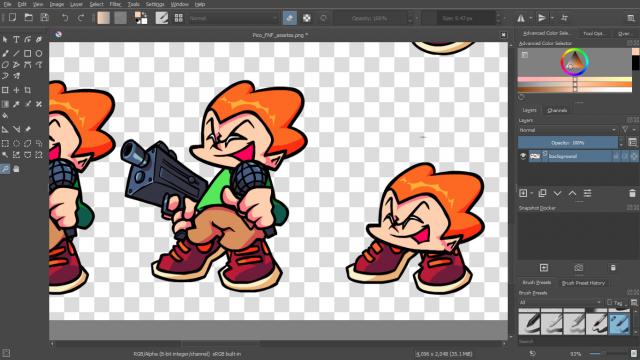Select the Transform tool

pos(5,90)
